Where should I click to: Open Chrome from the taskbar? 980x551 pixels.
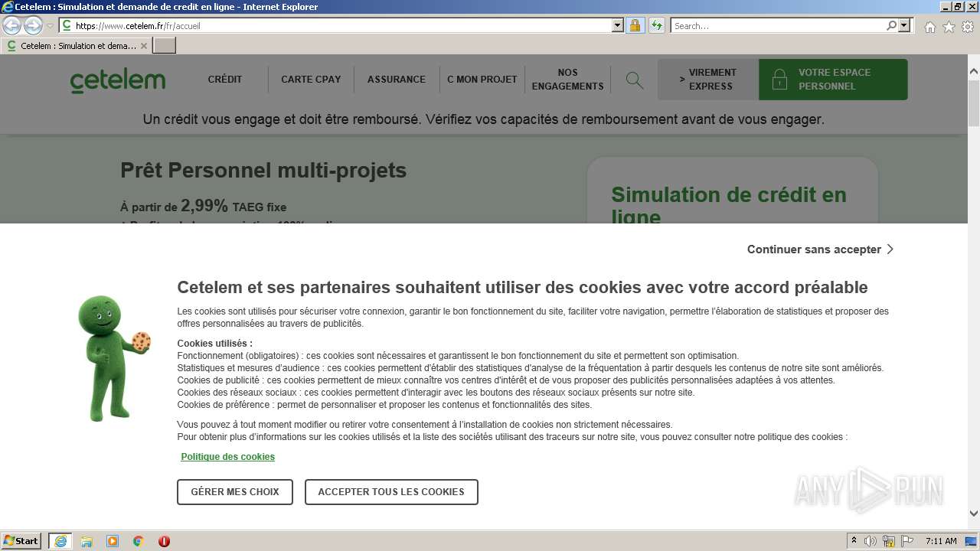click(x=138, y=541)
